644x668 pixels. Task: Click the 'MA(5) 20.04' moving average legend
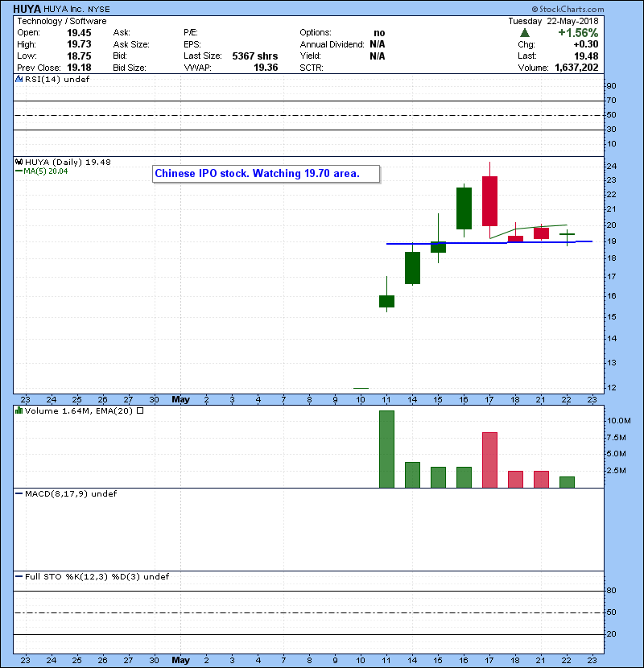click(46, 171)
